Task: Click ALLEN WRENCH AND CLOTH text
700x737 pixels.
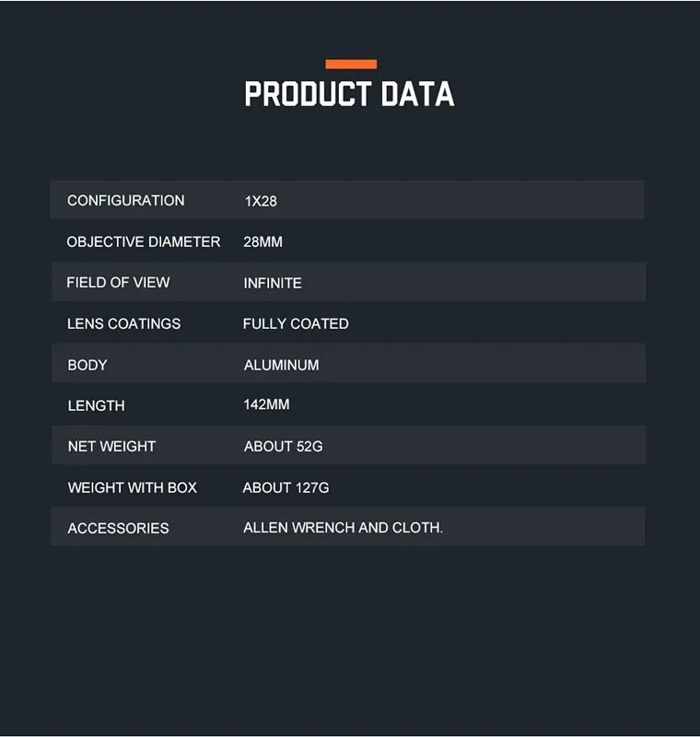Action: [343, 528]
